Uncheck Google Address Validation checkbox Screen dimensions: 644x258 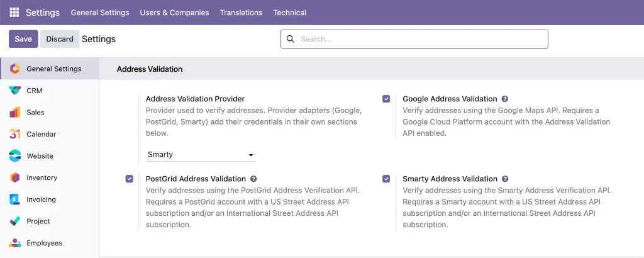click(x=386, y=99)
